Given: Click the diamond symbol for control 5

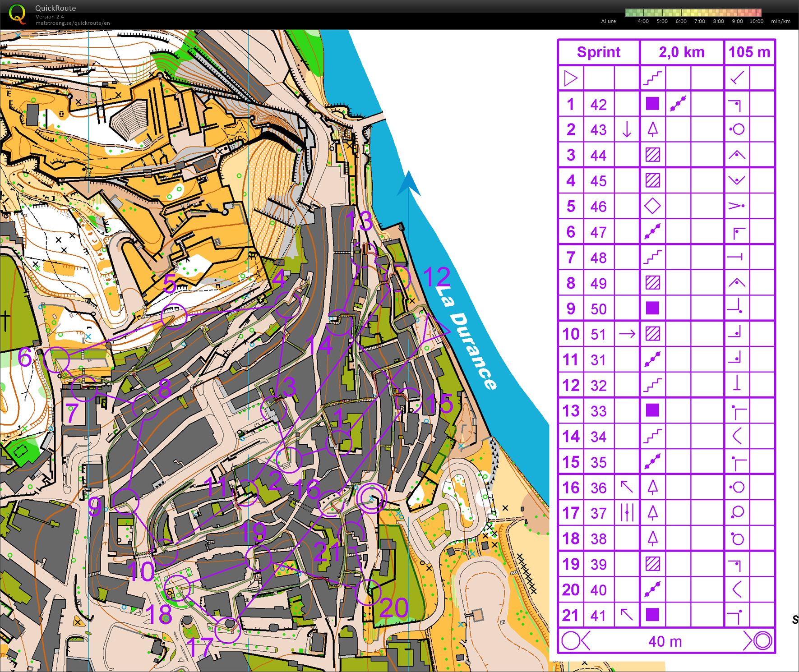Looking at the screenshot, I should (x=651, y=206).
